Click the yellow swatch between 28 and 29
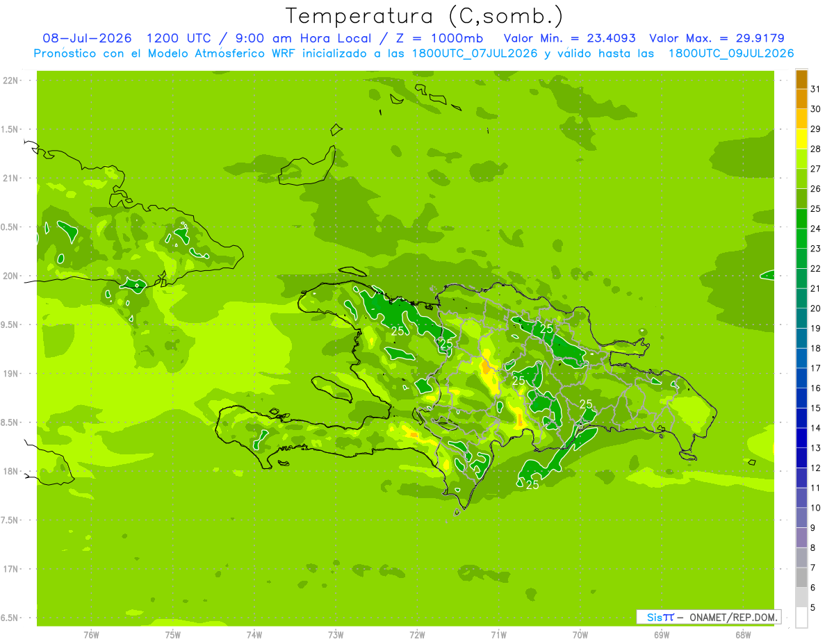The height and width of the screenshot is (644, 834). [x=801, y=140]
